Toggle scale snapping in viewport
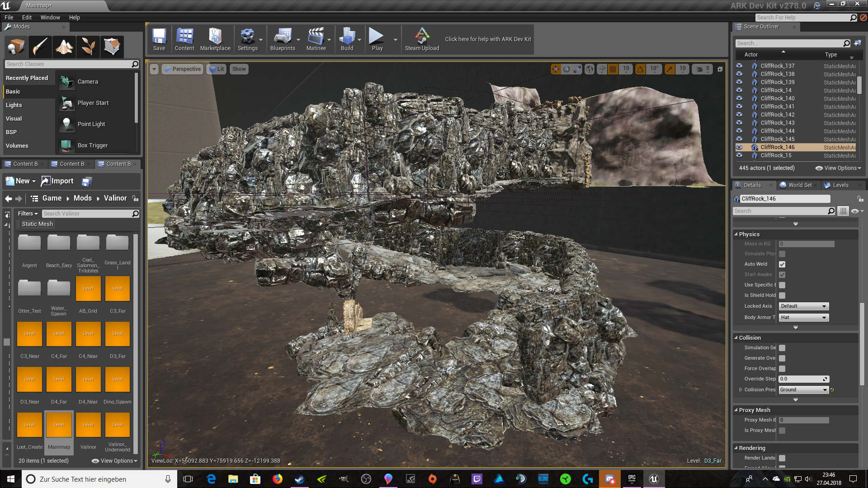Image resolution: width=868 pixels, height=488 pixels. (669, 69)
